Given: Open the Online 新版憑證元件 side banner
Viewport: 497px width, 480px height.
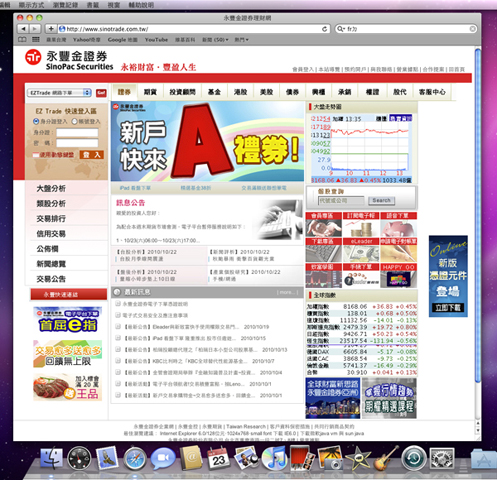Looking at the screenshot, I should click(x=448, y=276).
